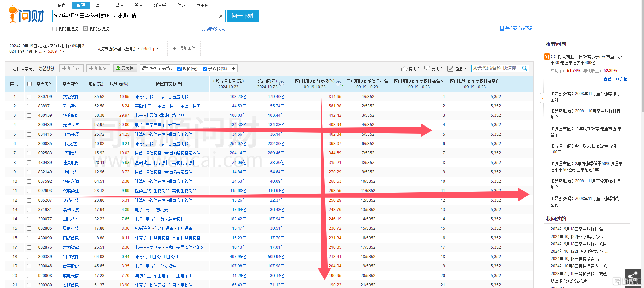Select the 股票 tab
Viewport: 644px width, 288px height.
tap(81, 5)
